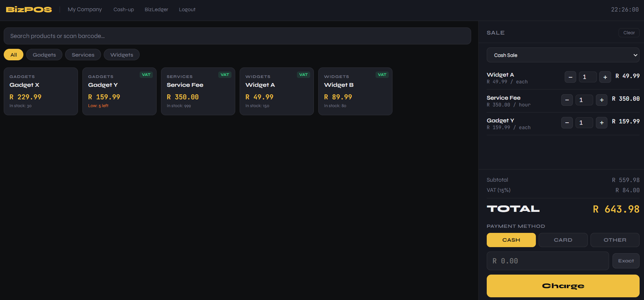Add Service Fee product card to sale
Image resolution: width=644 pixels, height=300 pixels.
(198, 91)
